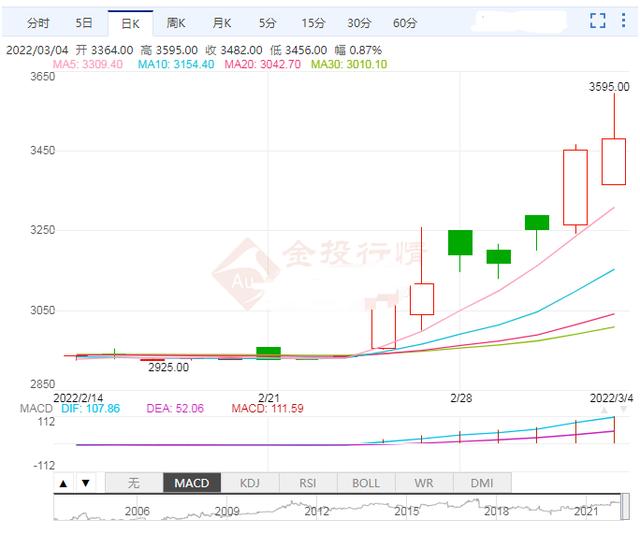Image resolution: width=640 pixels, height=534 pixels.
Task: Select the DMI indicator
Action: pos(481,483)
